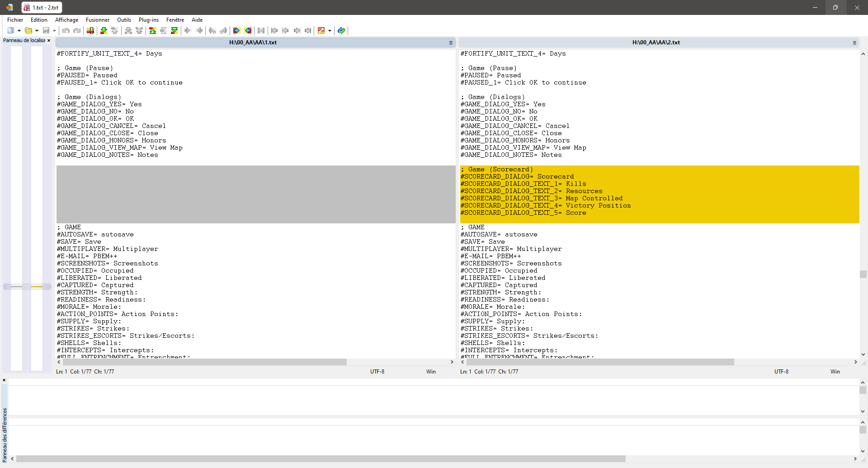The width and height of the screenshot is (868, 468).
Task: Open the Plug-ins menu
Action: pyautogui.click(x=149, y=20)
